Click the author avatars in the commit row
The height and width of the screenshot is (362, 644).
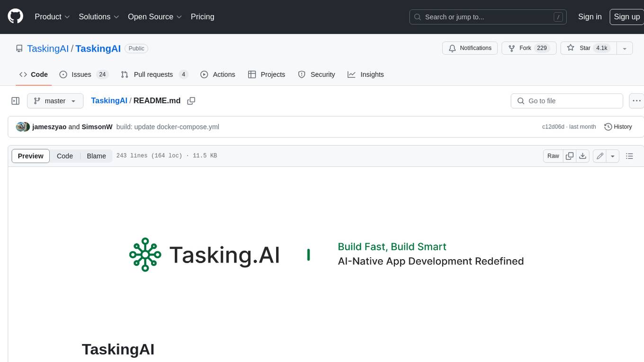point(23,127)
